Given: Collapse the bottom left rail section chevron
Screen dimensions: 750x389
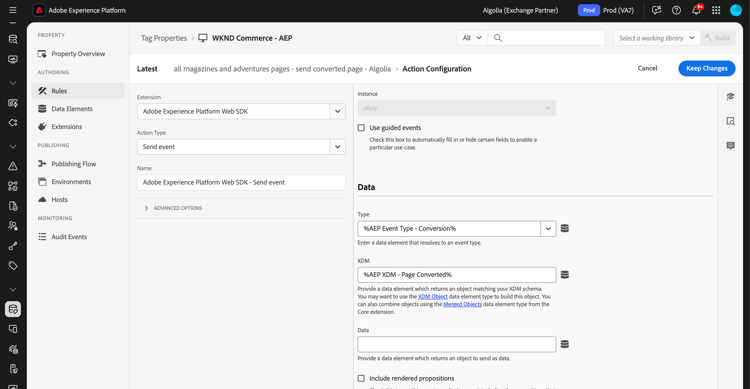Looking at the screenshot, I should (13, 289).
